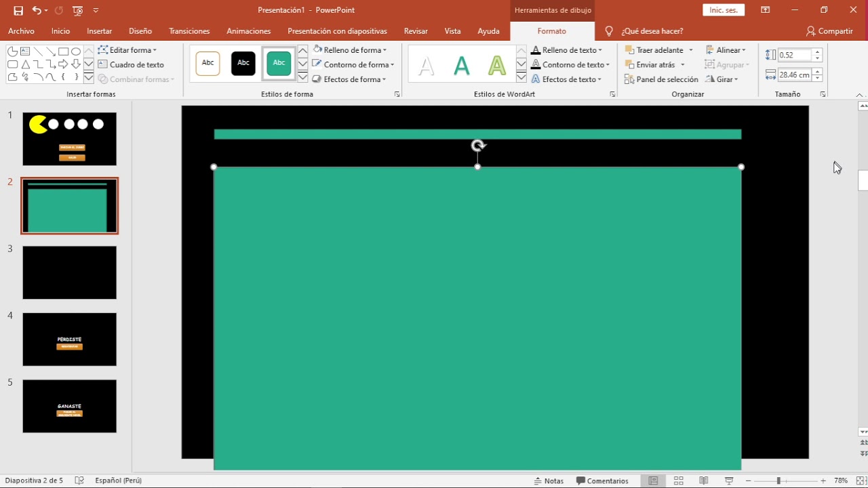Start slideshow from status bar icon
Viewport: 868px width, 488px height.
[729, 481]
